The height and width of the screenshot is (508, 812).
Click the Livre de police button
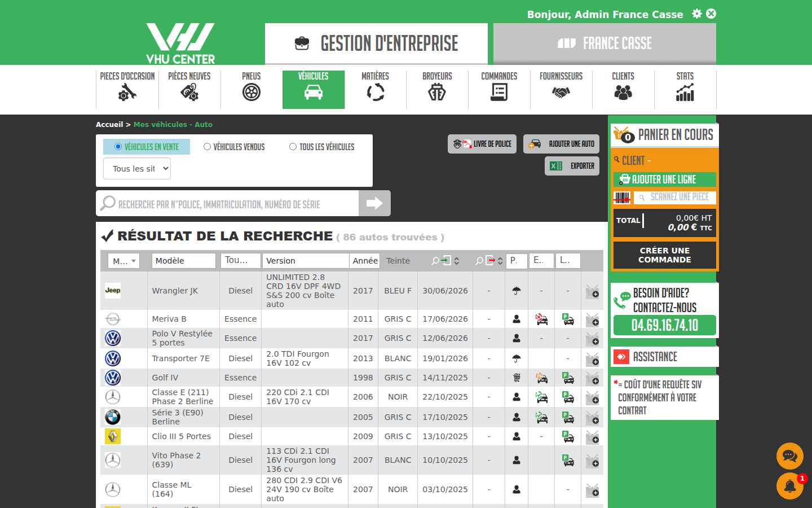pos(482,144)
